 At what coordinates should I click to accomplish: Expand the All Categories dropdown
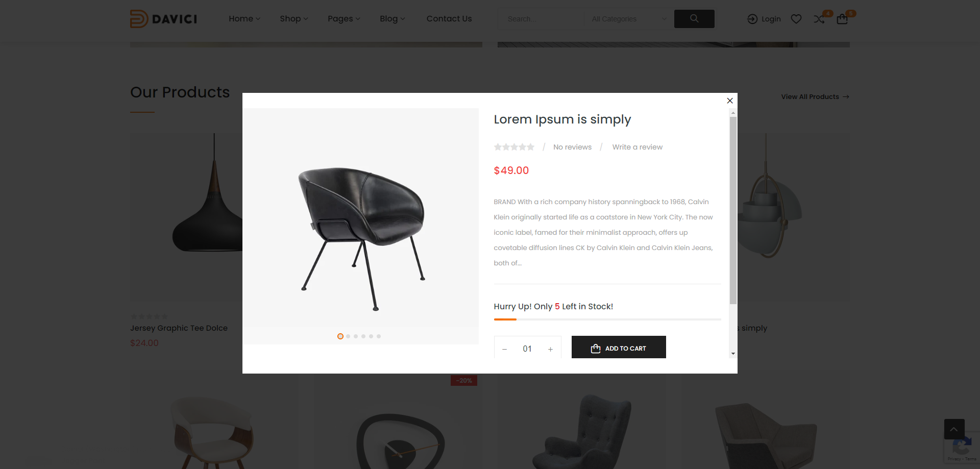[629, 19]
